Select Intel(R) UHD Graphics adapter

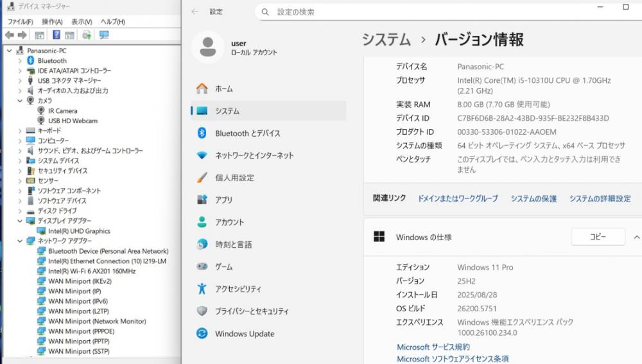point(80,231)
